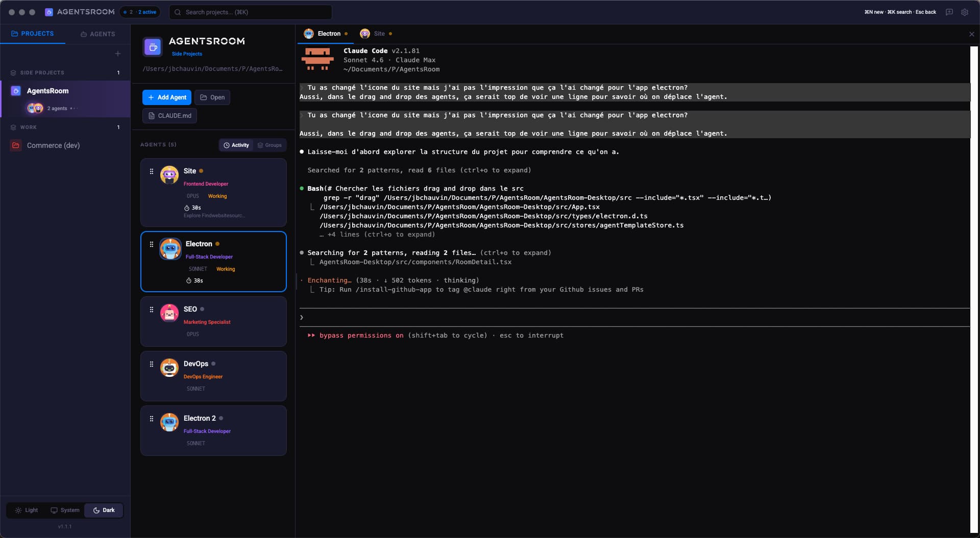
Task: Switch to the Site terminal tab
Action: click(x=376, y=33)
